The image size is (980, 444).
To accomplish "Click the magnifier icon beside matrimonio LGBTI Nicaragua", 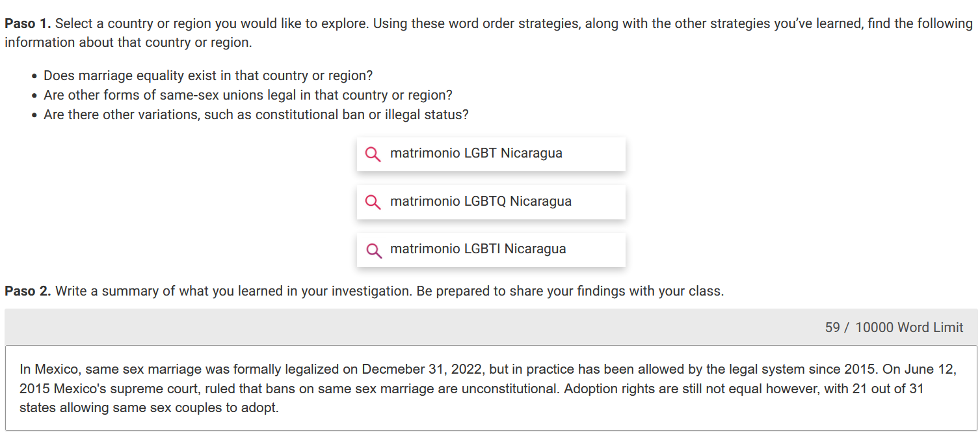I will (x=373, y=250).
